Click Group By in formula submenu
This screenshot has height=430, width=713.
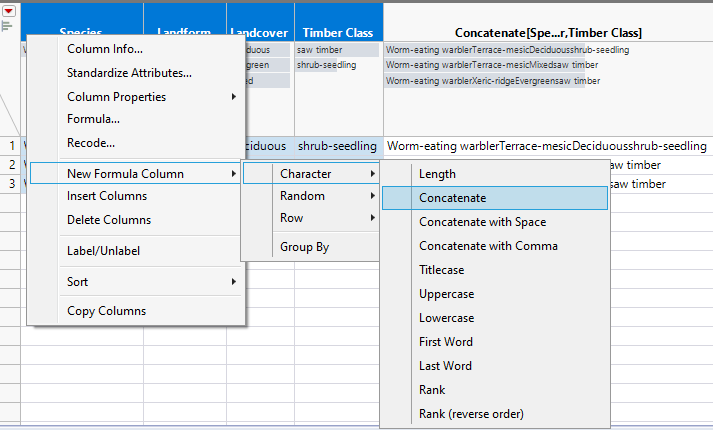[x=304, y=247]
